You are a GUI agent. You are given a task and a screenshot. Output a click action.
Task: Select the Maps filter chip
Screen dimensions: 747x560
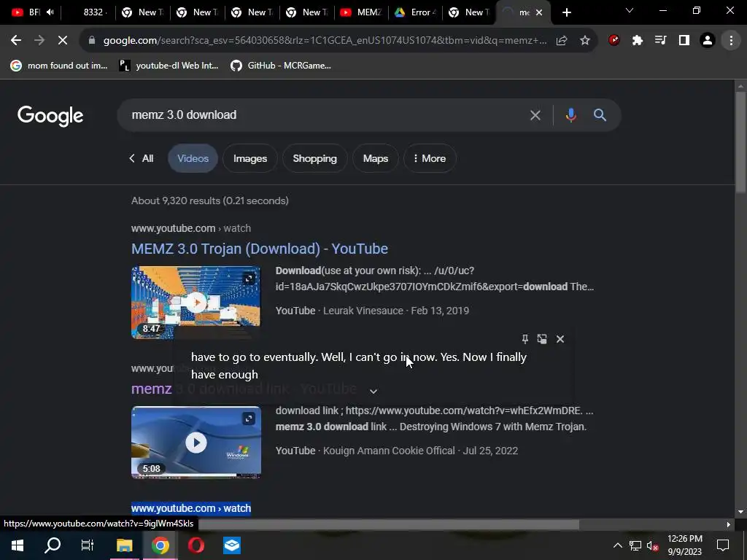[376, 158]
